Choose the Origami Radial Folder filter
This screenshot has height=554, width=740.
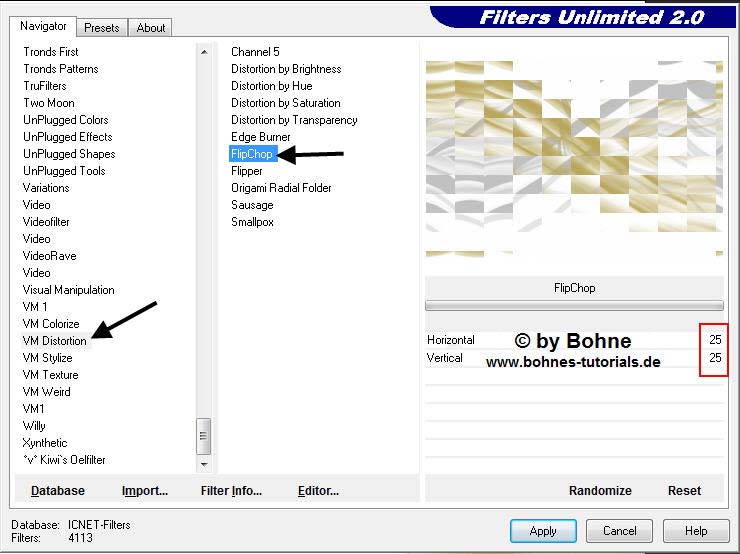[x=281, y=188]
